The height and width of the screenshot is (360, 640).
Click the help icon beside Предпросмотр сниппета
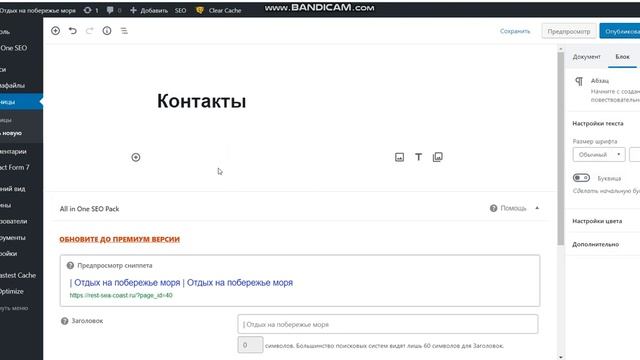pyautogui.click(x=70, y=265)
